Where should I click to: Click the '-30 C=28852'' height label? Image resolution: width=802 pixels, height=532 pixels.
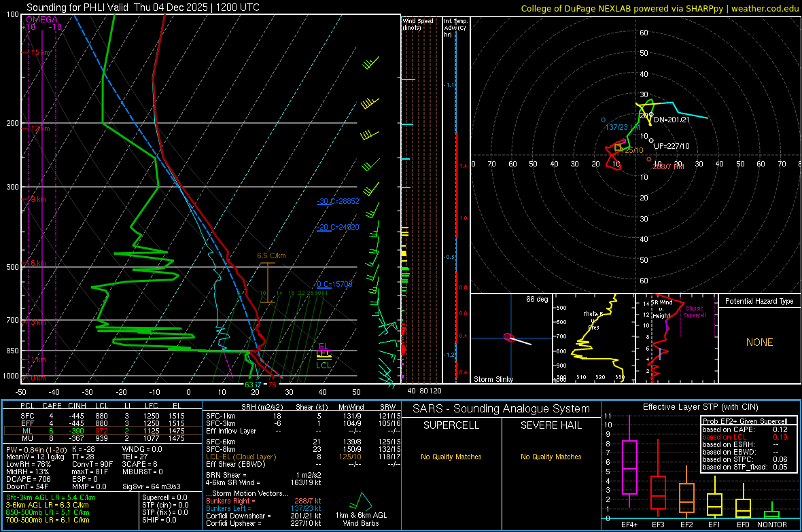pos(338,201)
